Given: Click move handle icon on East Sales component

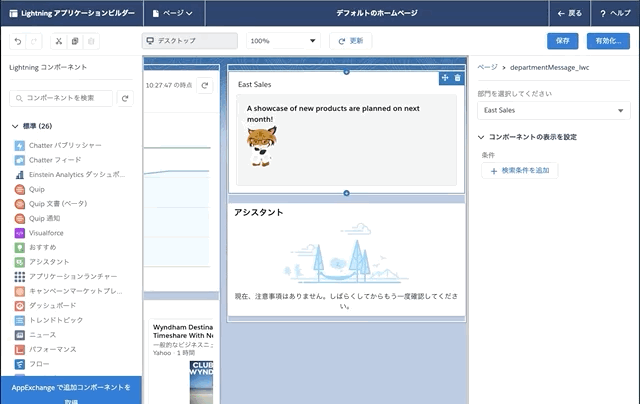Looking at the screenshot, I should [445, 78].
